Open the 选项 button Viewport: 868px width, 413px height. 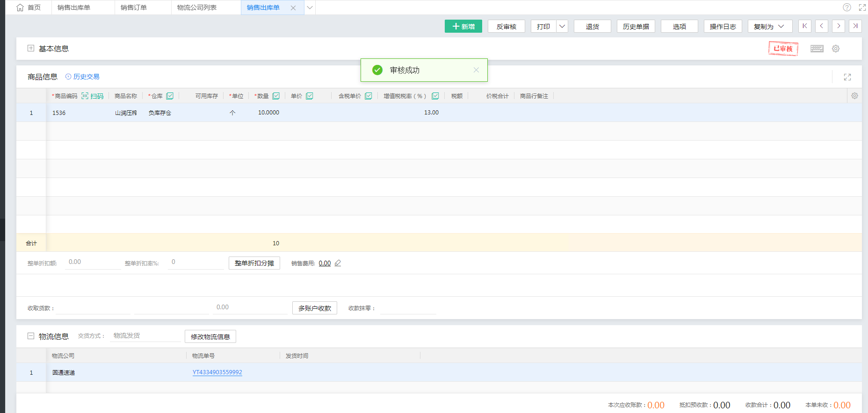point(680,26)
